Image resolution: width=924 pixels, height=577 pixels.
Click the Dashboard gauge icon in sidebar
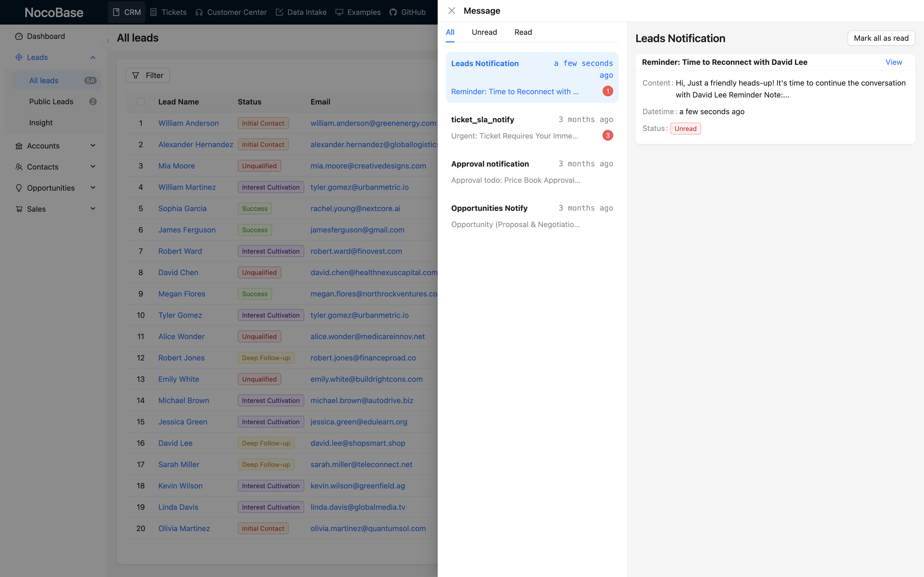coord(19,36)
